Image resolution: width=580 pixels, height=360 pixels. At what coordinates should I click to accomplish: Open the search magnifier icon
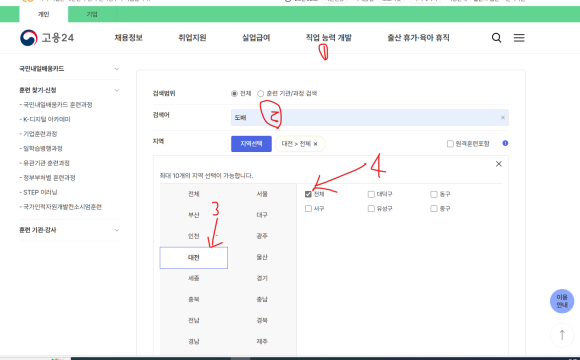coord(496,38)
